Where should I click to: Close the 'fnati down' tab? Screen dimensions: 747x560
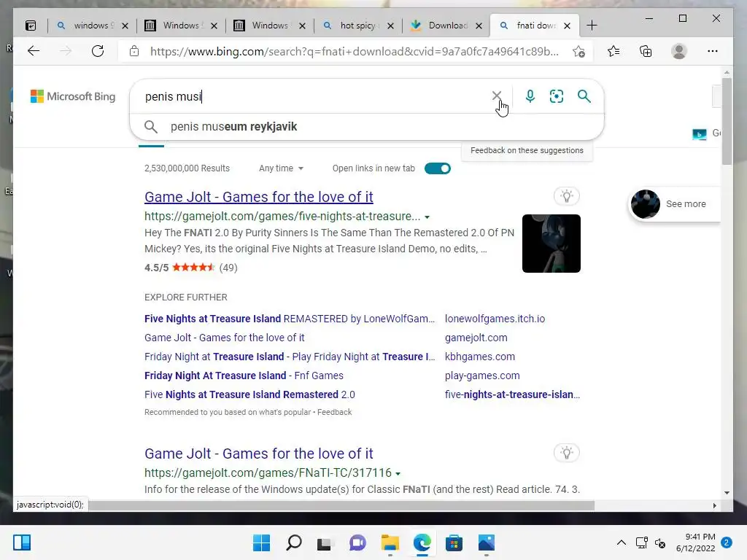[x=567, y=26]
